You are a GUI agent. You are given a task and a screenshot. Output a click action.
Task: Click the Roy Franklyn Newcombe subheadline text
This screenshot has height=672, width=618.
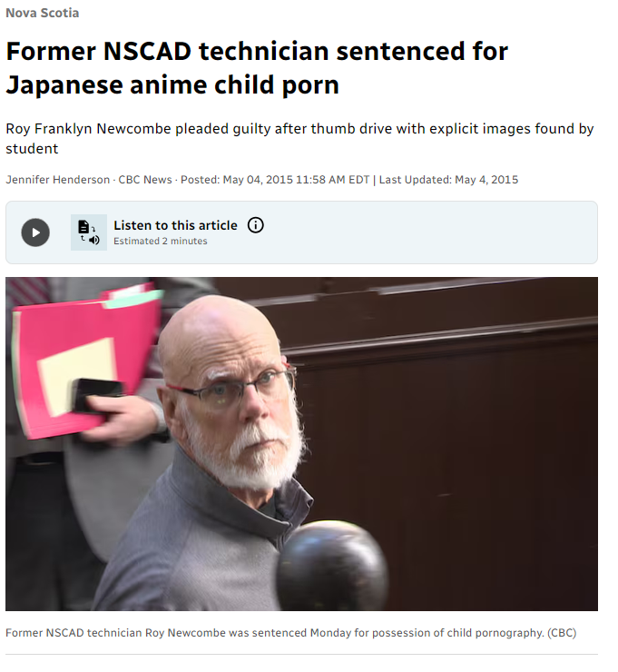coord(299,138)
